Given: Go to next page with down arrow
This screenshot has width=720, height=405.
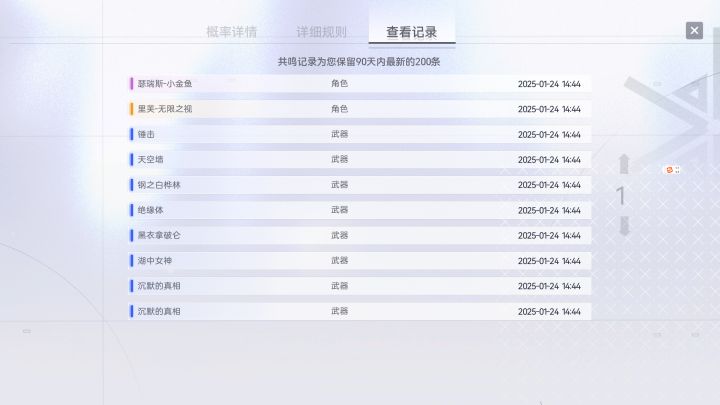Looking at the screenshot, I should click(x=624, y=225).
